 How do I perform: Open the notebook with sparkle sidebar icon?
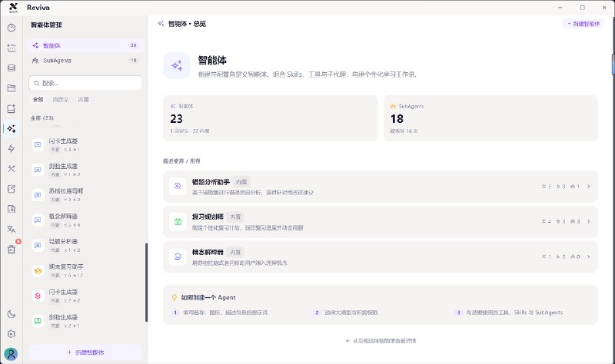coord(12,108)
